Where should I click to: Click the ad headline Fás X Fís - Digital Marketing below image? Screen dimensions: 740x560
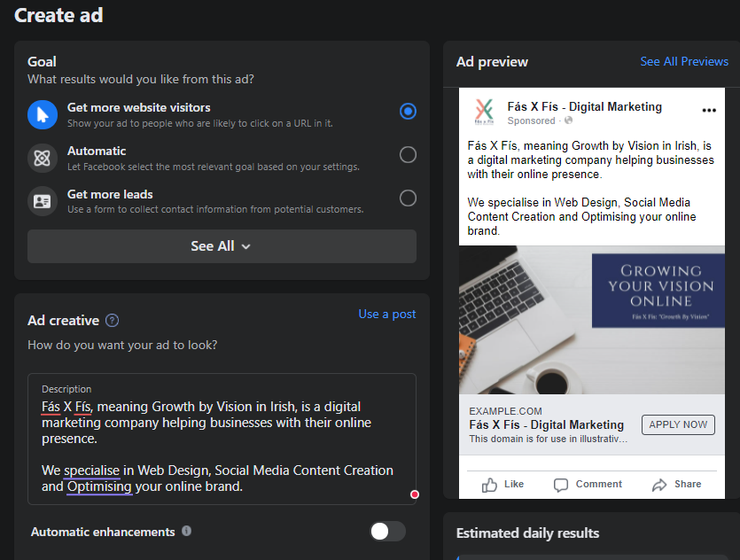point(547,424)
